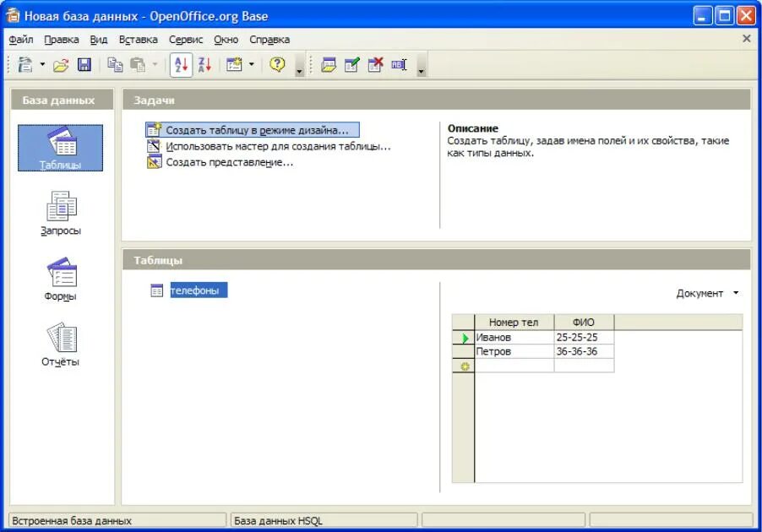Click Open database object icon
Viewport: 762px width, 532px height.
[329, 65]
